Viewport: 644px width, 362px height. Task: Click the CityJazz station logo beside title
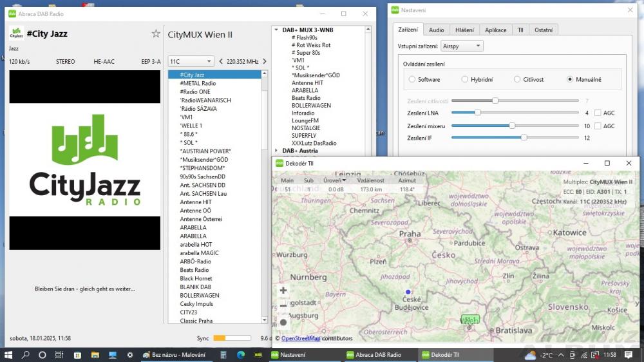(x=17, y=33)
